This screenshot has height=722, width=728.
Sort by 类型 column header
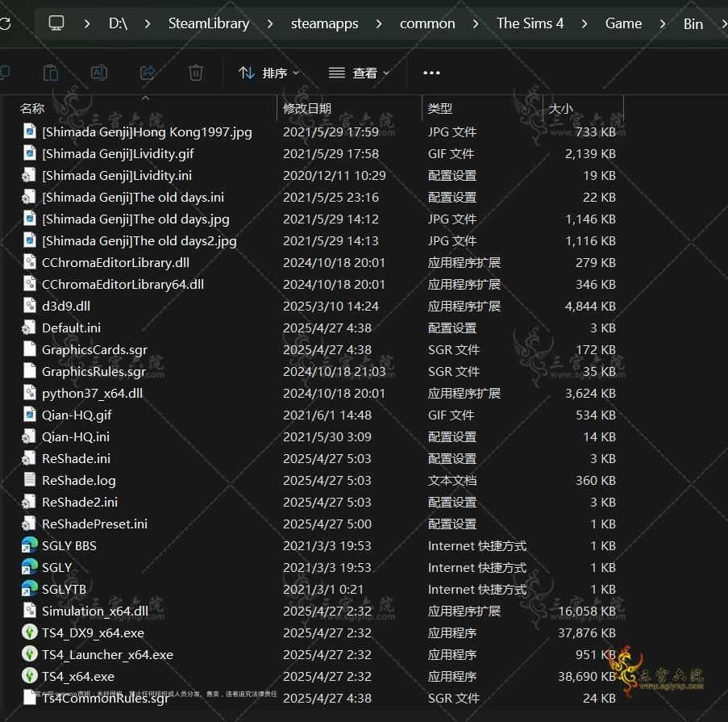click(x=439, y=109)
